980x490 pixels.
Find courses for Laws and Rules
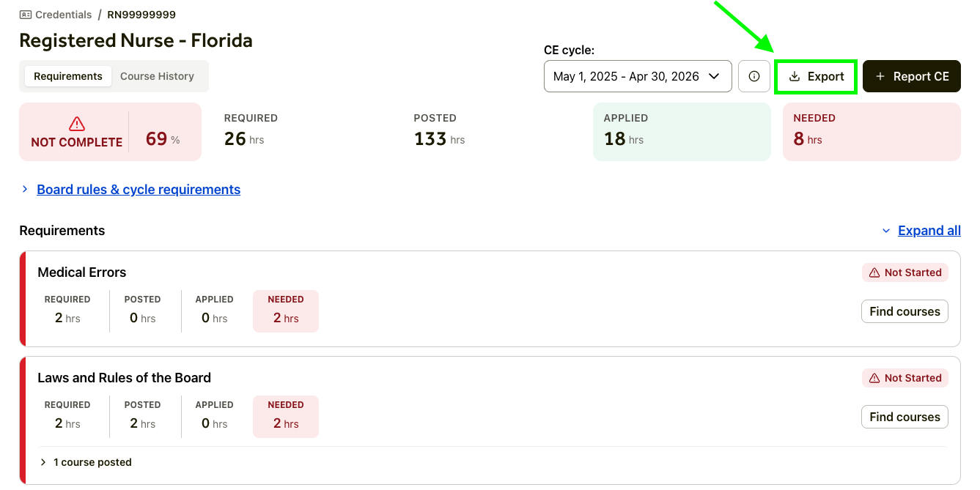click(905, 417)
